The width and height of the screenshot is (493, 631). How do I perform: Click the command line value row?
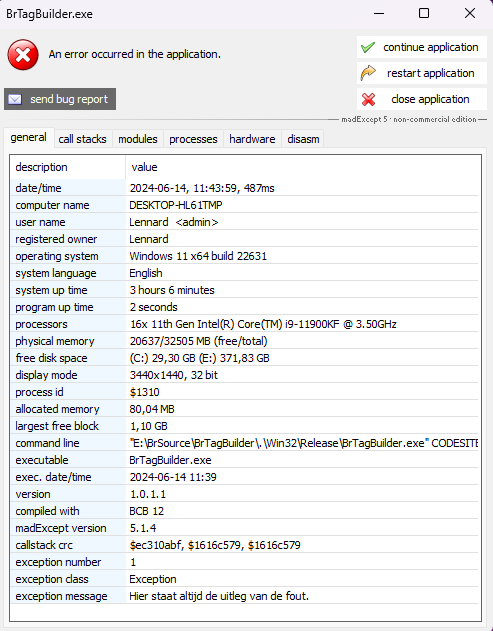[x=244, y=443]
